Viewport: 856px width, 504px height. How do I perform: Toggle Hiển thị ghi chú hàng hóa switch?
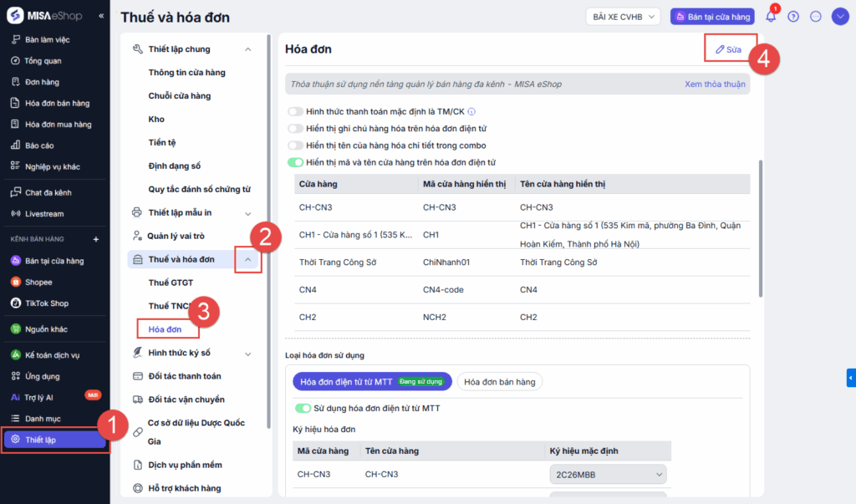coord(295,129)
